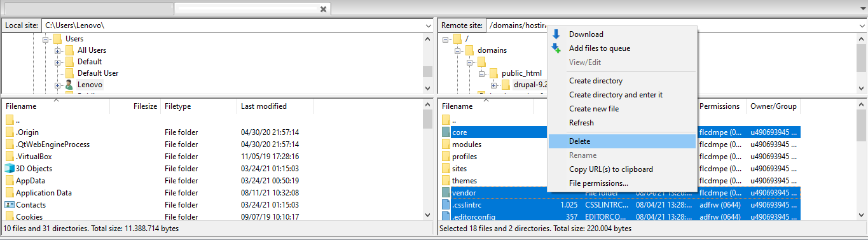868x240 pixels.
Task: Click the .VirtualBox folder icon
Action: 10,157
